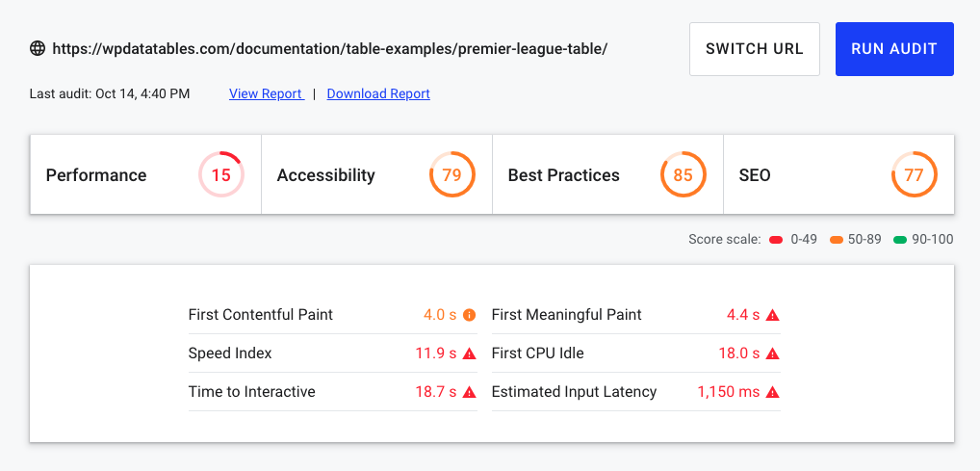This screenshot has width=980, height=471.
Task: Open the View Report link
Action: click(x=266, y=93)
